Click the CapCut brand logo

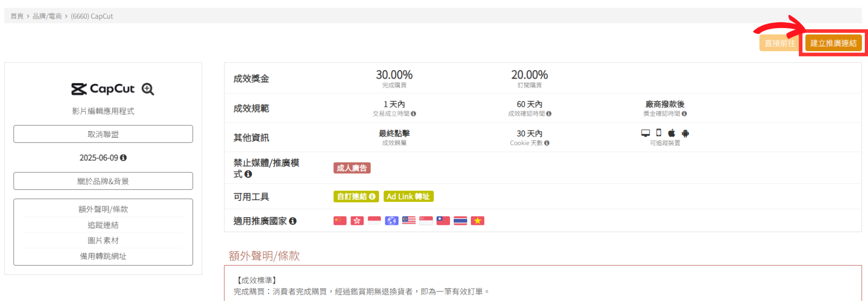click(x=103, y=89)
